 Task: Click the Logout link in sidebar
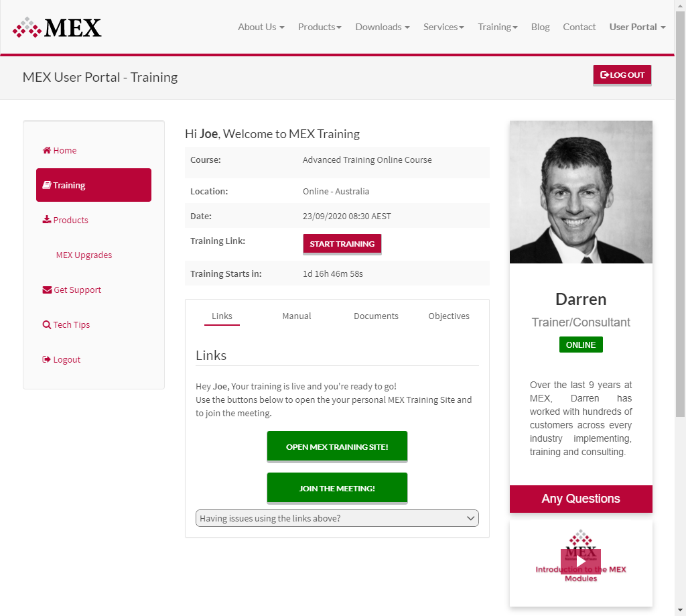tap(67, 359)
